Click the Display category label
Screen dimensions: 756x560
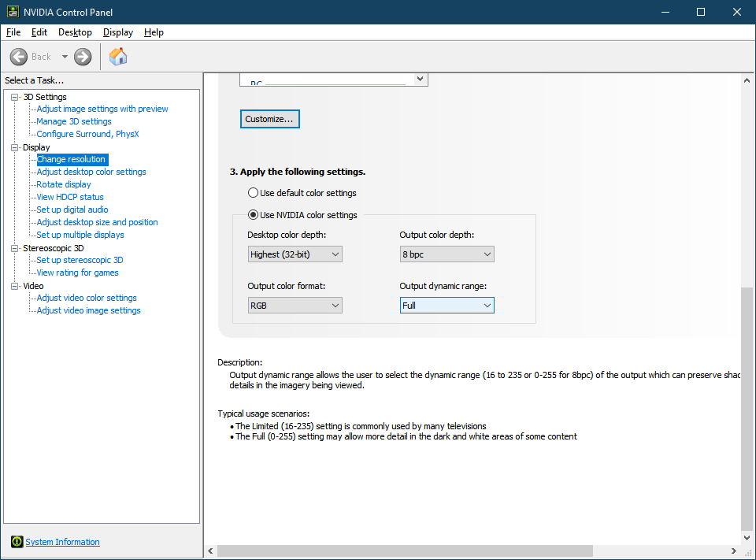[36, 147]
